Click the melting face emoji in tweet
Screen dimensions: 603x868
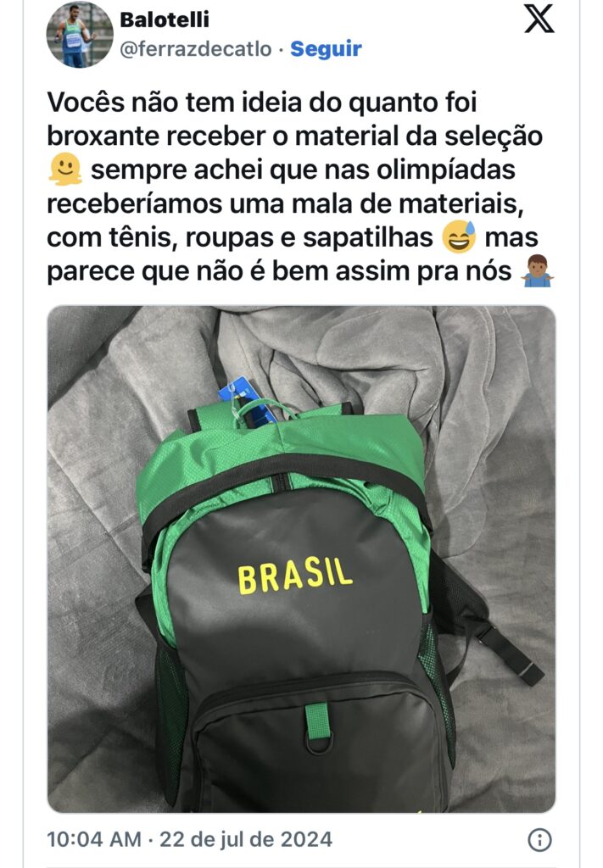pos(65,169)
